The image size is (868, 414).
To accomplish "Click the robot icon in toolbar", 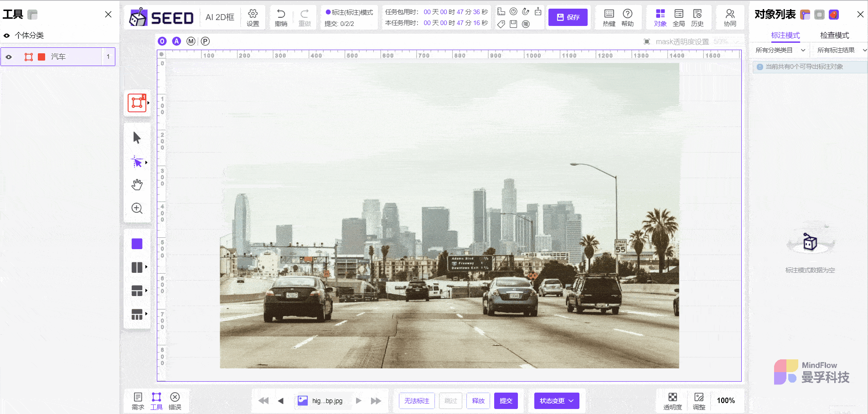I will [x=538, y=12].
